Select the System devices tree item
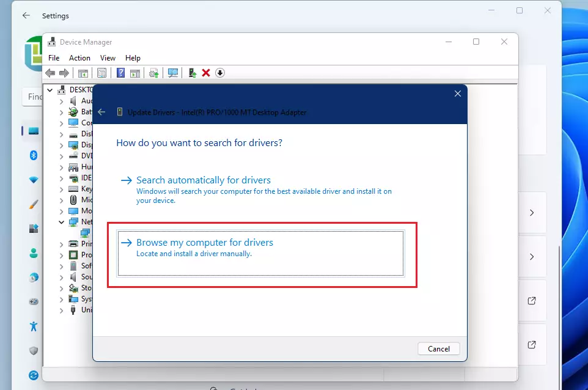The image size is (588, 390). pyautogui.click(x=81, y=299)
